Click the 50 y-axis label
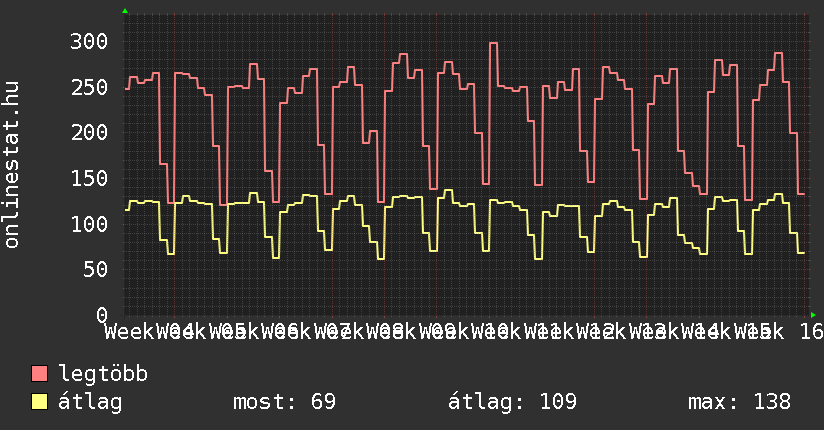 pos(95,269)
